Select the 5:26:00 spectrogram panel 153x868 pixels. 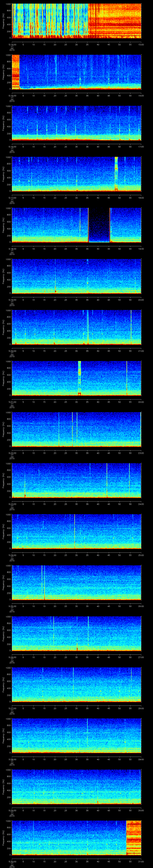click(77, 633)
